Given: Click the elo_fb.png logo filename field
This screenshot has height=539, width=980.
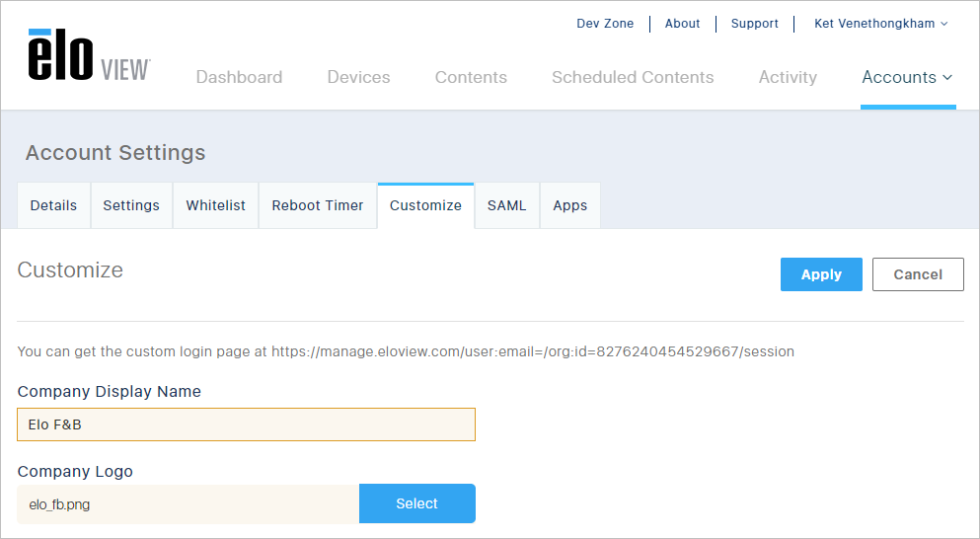Looking at the screenshot, I should 188,504.
